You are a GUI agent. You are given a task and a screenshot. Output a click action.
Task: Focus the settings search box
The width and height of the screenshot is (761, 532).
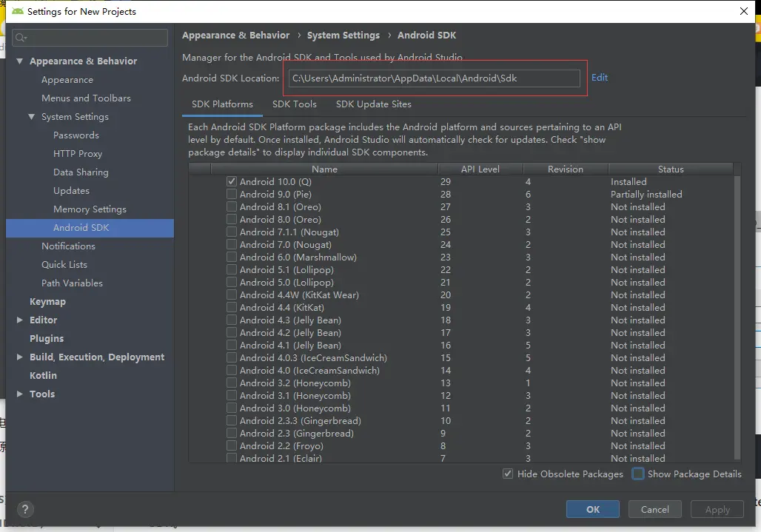[x=90, y=38]
